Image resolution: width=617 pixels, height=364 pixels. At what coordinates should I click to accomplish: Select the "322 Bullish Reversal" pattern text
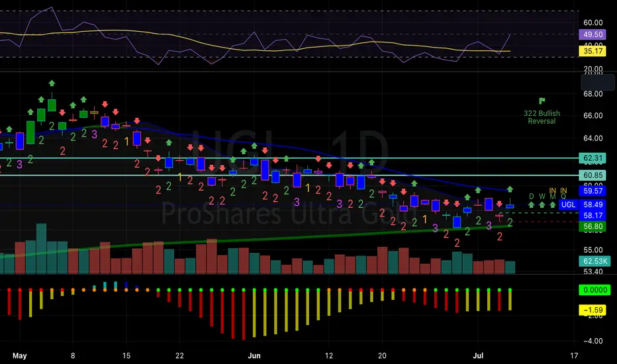(x=542, y=117)
